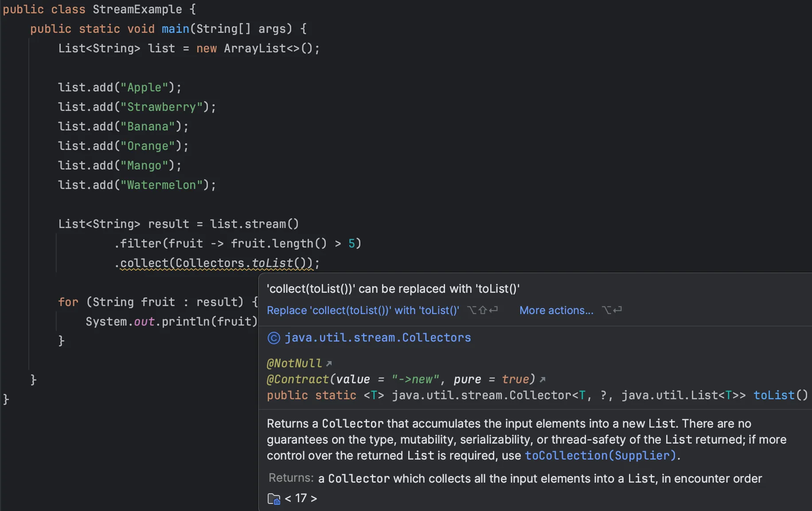Image resolution: width=812 pixels, height=511 pixels.
Task: Click the @NotNull annotation in the popup
Action: 294,363
